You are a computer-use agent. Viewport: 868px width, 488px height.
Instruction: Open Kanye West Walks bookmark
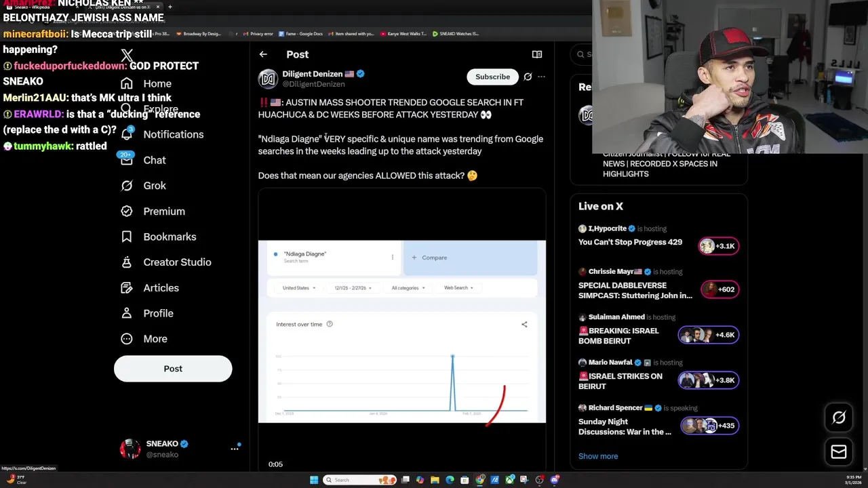pyautogui.click(x=403, y=33)
